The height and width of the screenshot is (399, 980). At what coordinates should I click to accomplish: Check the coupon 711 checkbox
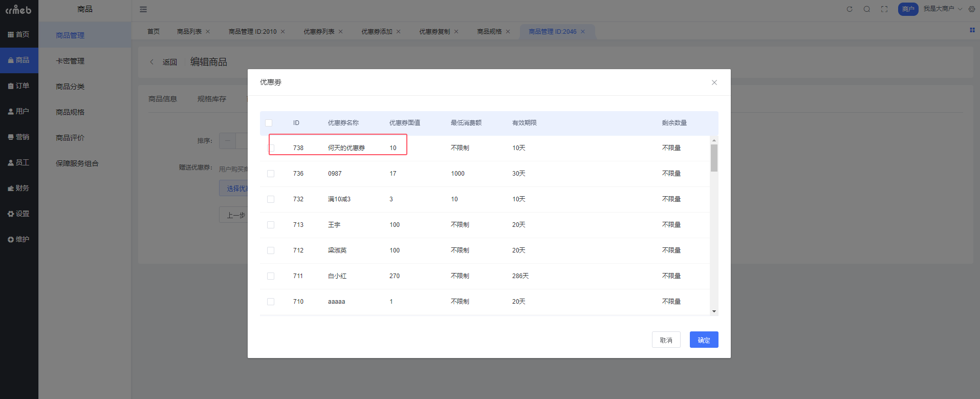(271, 276)
